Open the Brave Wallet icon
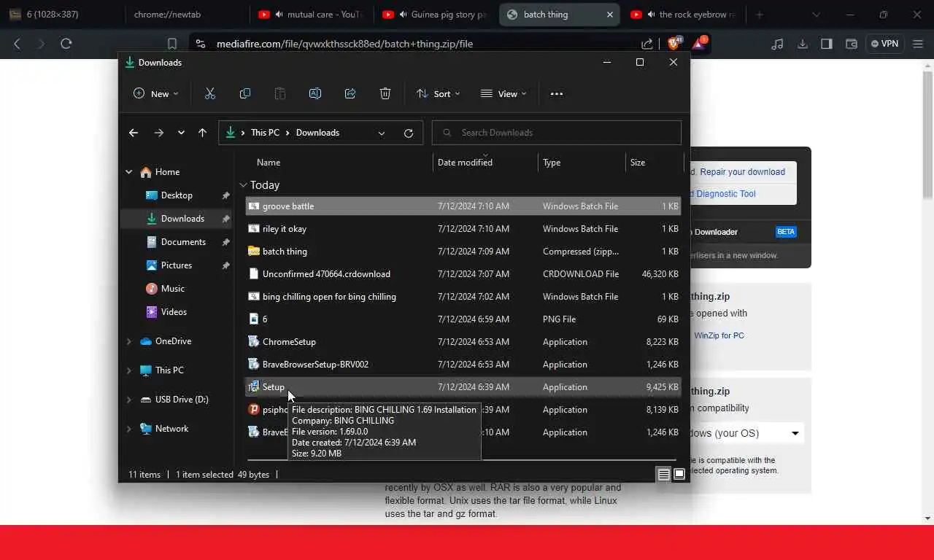Screen dimensions: 934x560 point(851,44)
